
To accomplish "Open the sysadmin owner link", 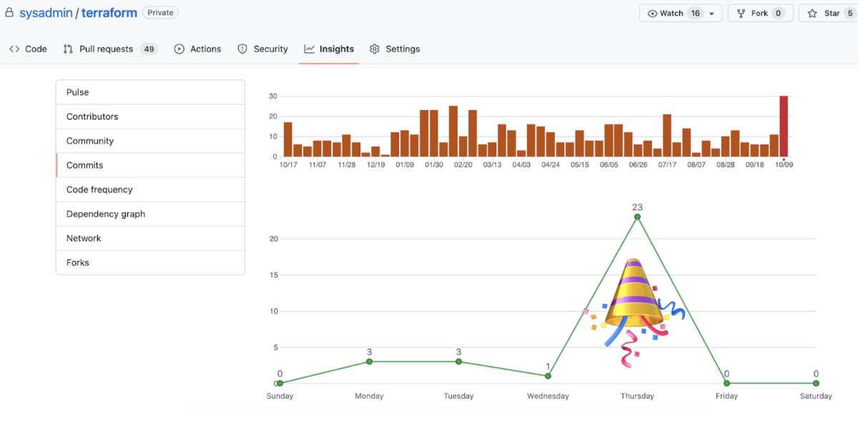I will 46,13.
